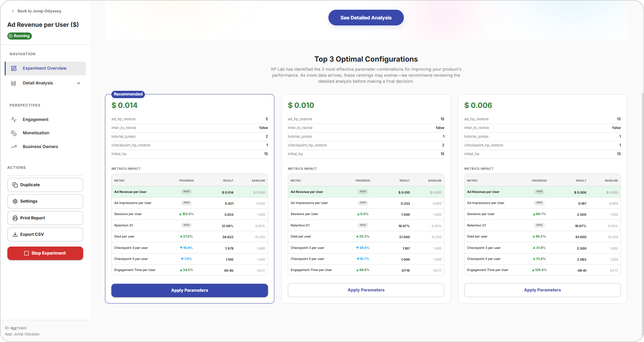The image size is (644, 342).
Task: Go back to Jump Odyssey link
Action: [39, 11]
